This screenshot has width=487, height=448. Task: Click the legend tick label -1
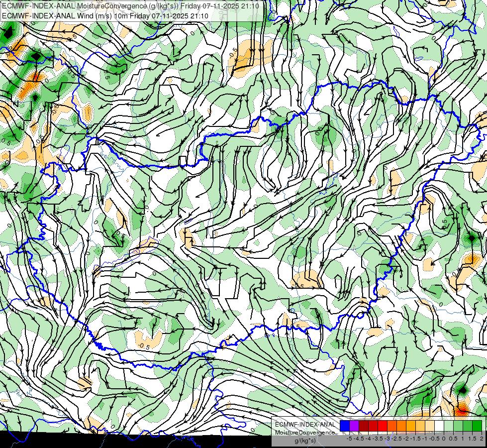click(425, 439)
